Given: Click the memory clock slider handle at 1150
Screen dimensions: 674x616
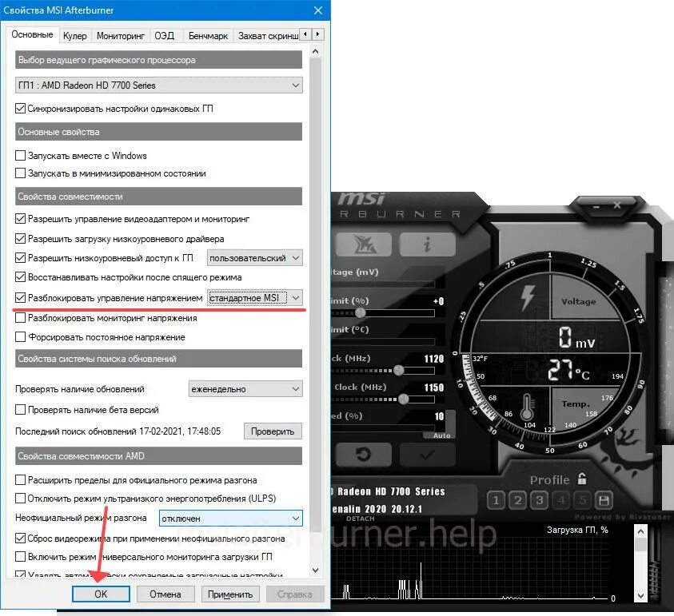Looking at the screenshot, I should click(403, 399).
